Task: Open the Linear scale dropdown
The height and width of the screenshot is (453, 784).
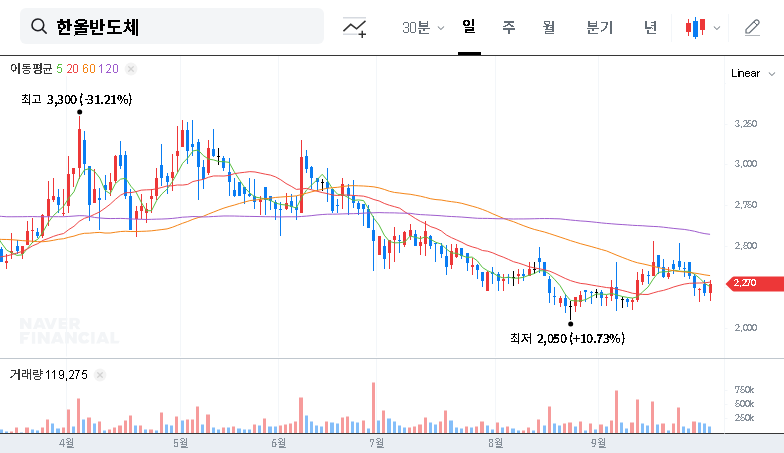Action: tap(752, 73)
